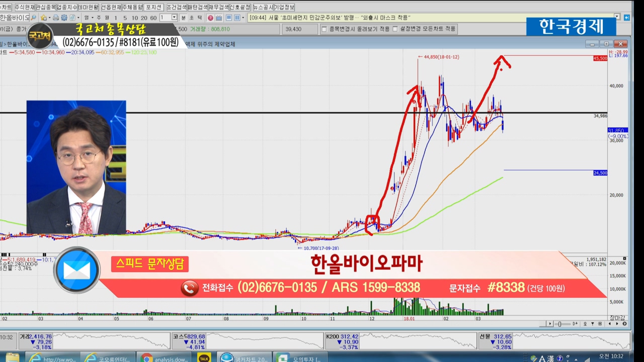Viewport: 644px width, 362px height.
Task: Select the single-pane chart layout icon
Action: pos(228,18)
